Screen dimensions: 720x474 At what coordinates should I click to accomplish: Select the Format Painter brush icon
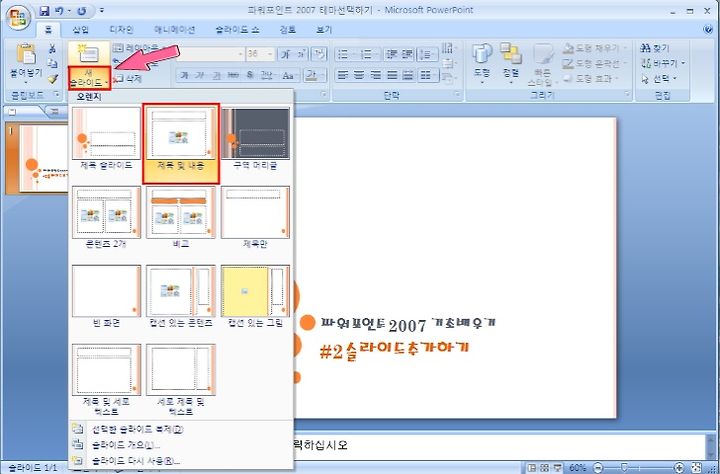click(x=53, y=79)
